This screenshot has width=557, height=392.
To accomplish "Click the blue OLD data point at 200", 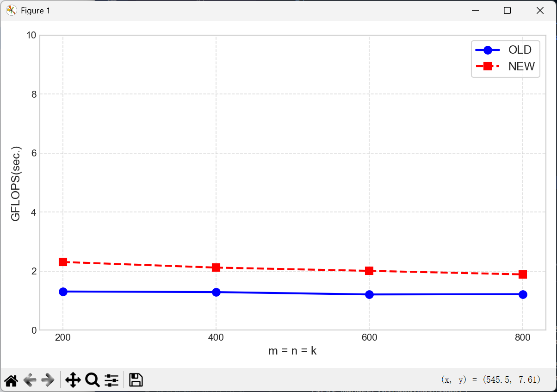I will point(63,292).
